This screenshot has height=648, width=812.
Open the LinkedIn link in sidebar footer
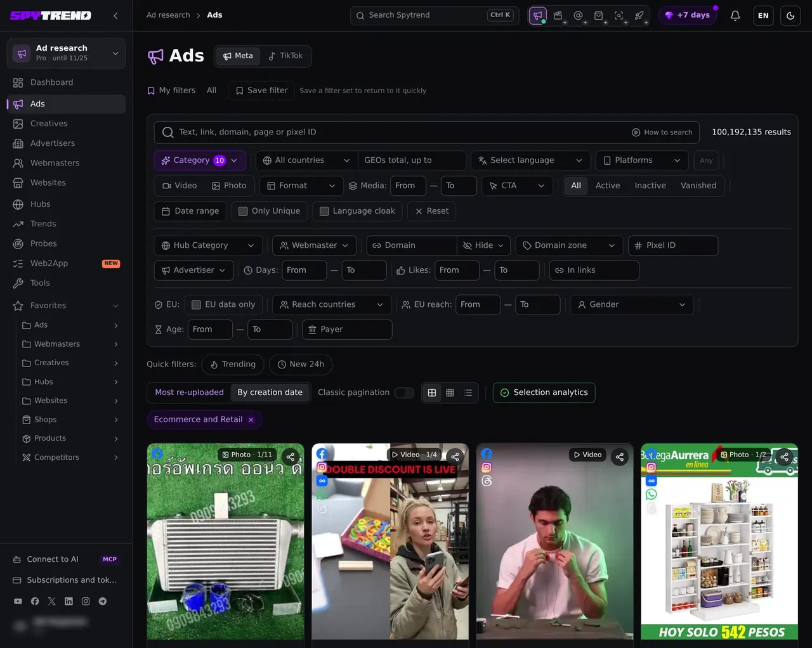pyautogui.click(x=69, y=601)
